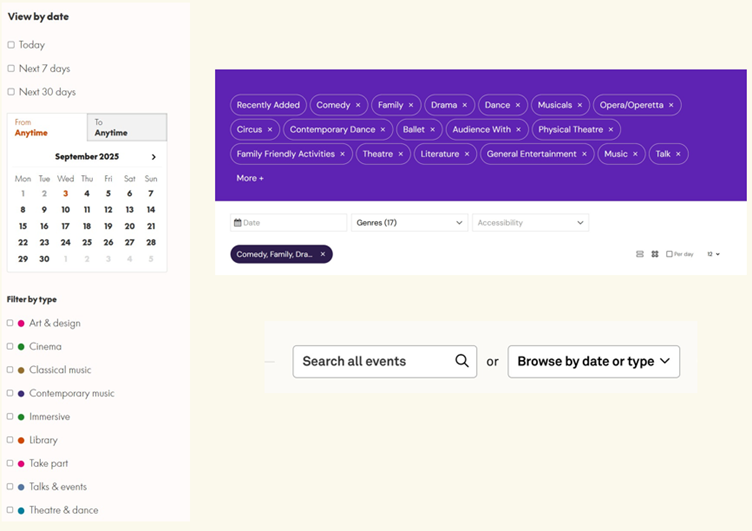Enable the Next 30 days filter
The width and height of the screenshot is (752, 531).
(x=11, y=92)
